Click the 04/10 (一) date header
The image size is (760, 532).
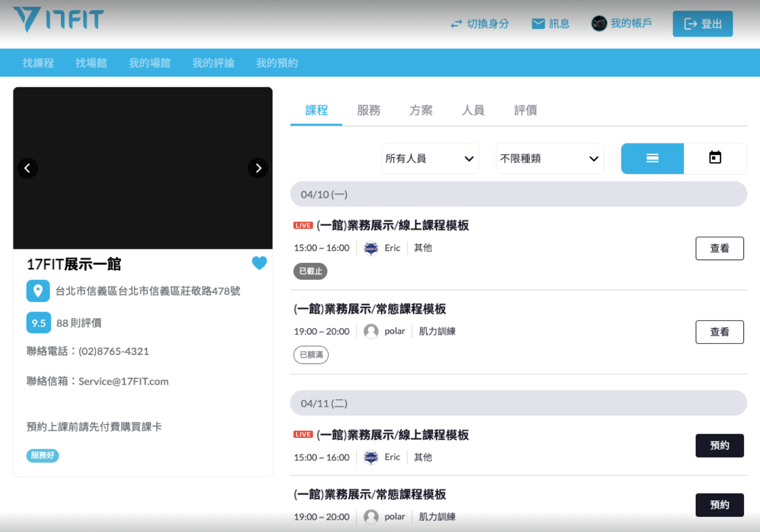519,194
